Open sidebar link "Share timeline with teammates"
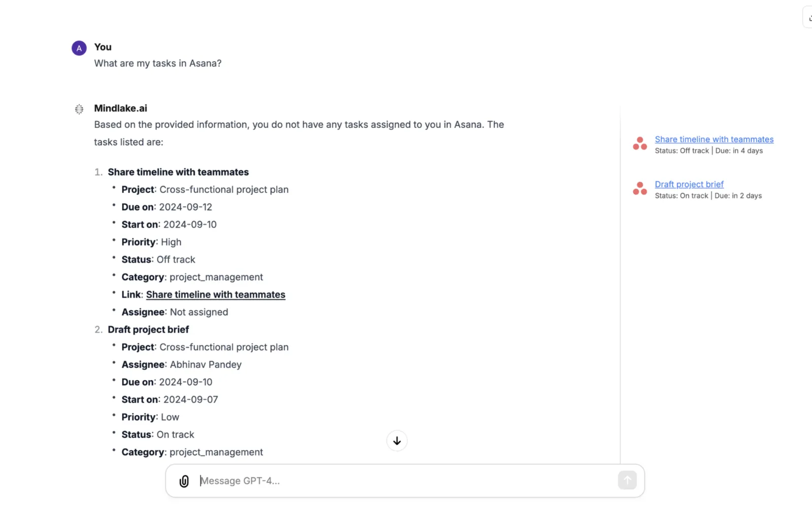The height and width of the screenshot is (508, 812). tap(714, 139)
